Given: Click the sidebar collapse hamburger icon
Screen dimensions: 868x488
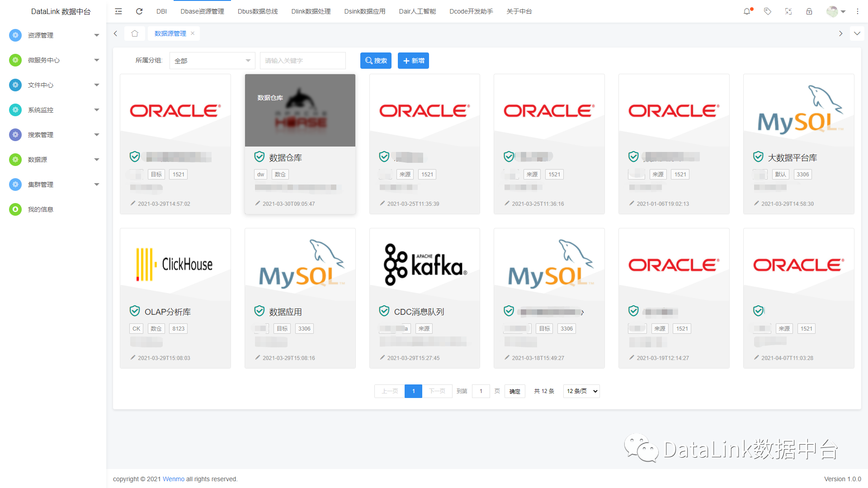Looking at the screenshot, I should coord(118,11).
